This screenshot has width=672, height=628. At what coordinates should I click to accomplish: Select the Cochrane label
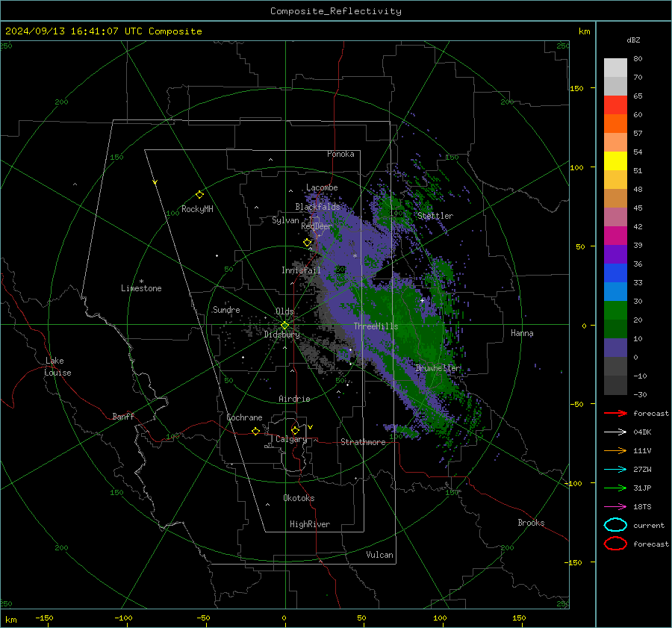point(244,417)
